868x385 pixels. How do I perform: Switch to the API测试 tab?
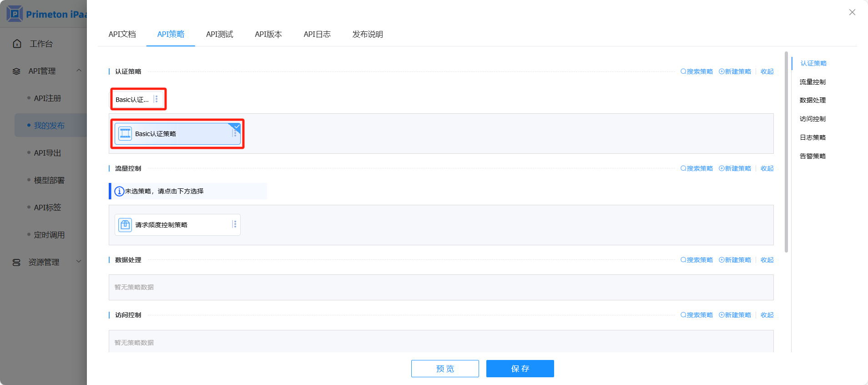(x=219, y=35)
